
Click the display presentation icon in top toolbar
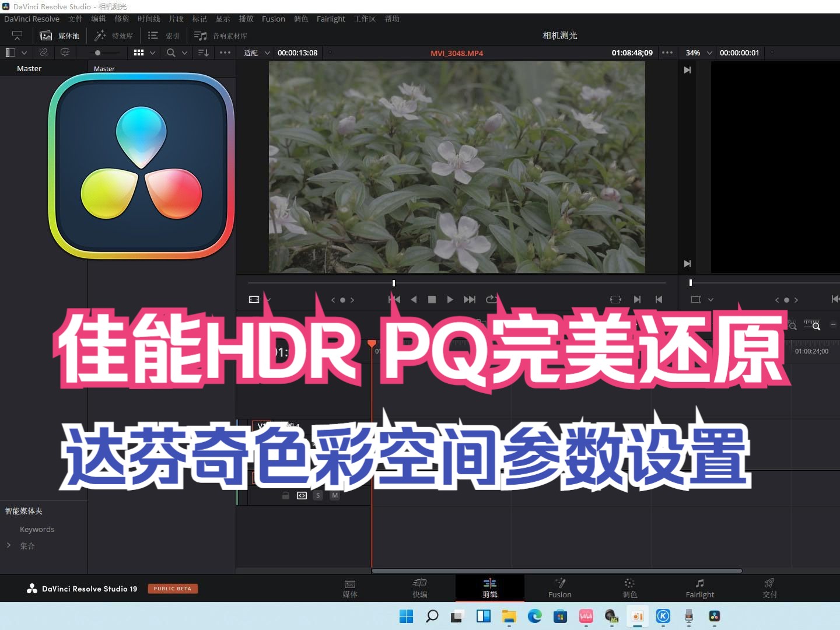(17, 36)
